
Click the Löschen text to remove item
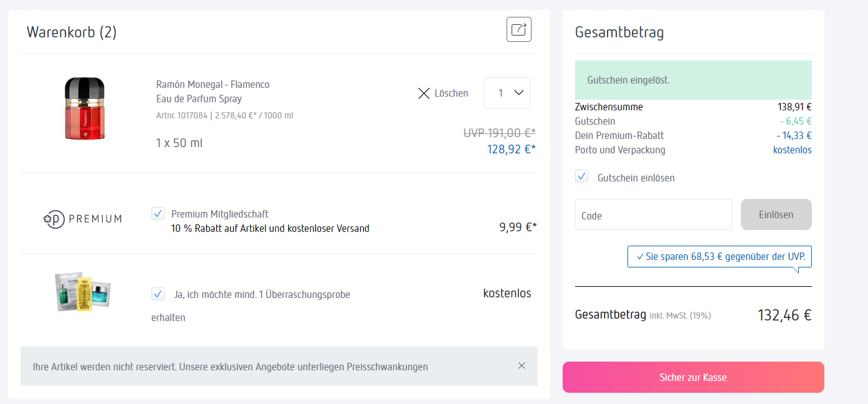coord(451,93)
